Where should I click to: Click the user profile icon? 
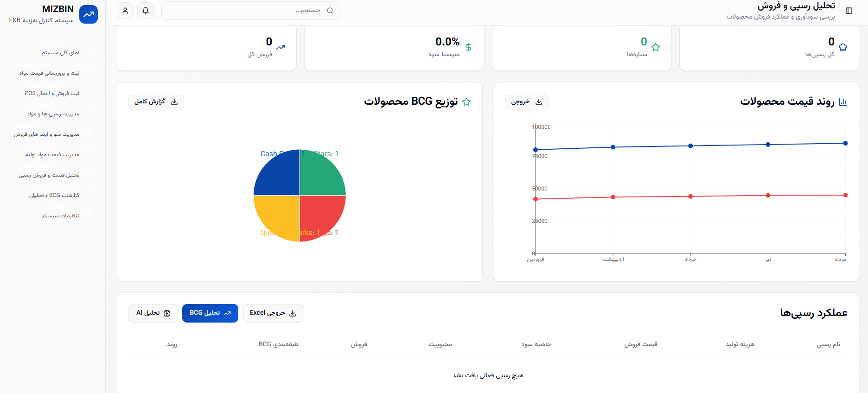pyautogui.click(x=125, y=11)
